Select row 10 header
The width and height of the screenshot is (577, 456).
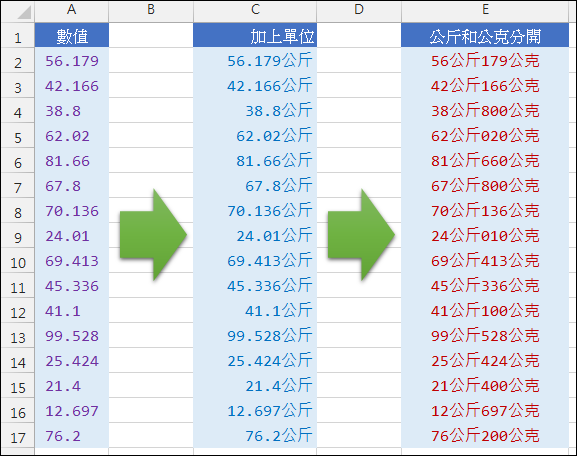pos(18,261)
